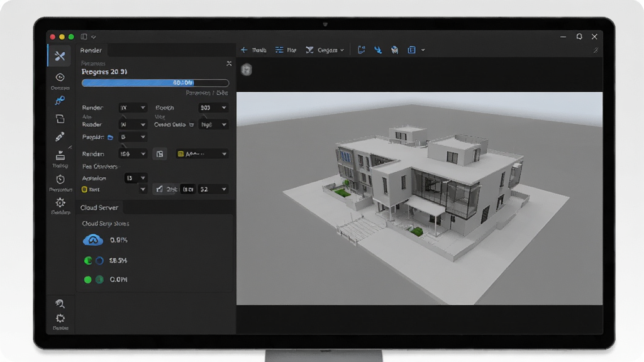Image resolution: width=644 pixels, height=362 pixels.
Task: Select the blue wrench toolbar icon
Action: [x=378, y=50]
